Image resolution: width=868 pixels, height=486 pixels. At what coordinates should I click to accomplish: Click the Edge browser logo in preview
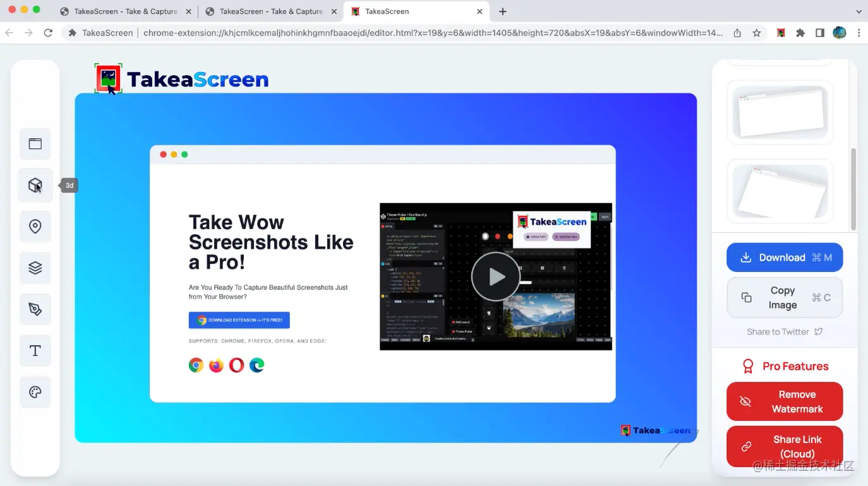point(257,365)
